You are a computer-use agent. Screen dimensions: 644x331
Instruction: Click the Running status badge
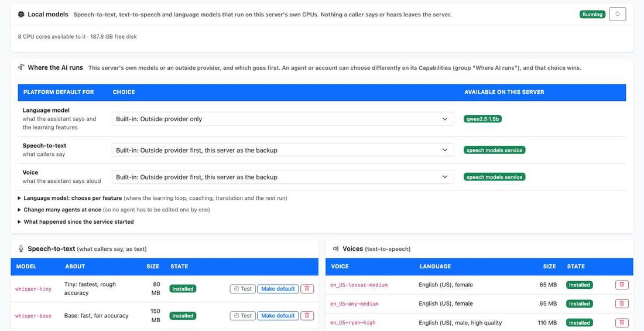pyautogui.click(x=592, y=15)
